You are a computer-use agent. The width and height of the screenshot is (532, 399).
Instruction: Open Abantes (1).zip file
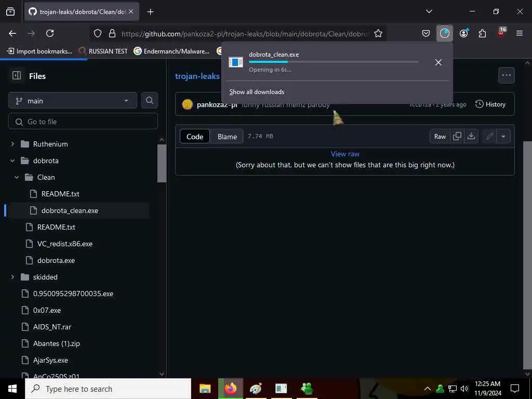point(56,343)
